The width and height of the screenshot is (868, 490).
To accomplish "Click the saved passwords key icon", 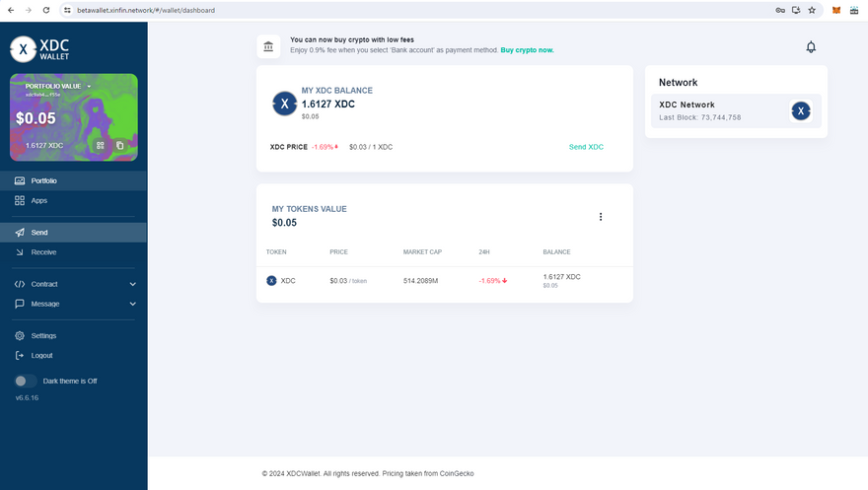I will click(x=780, y=10).
